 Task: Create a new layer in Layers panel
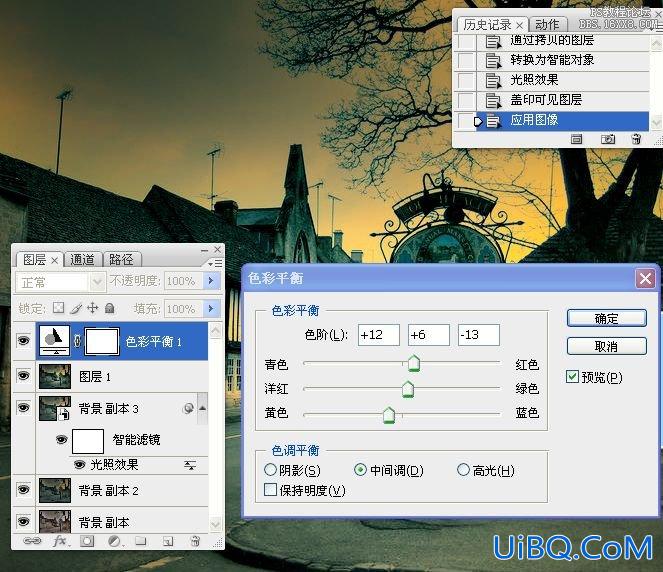tap(168, 541)
